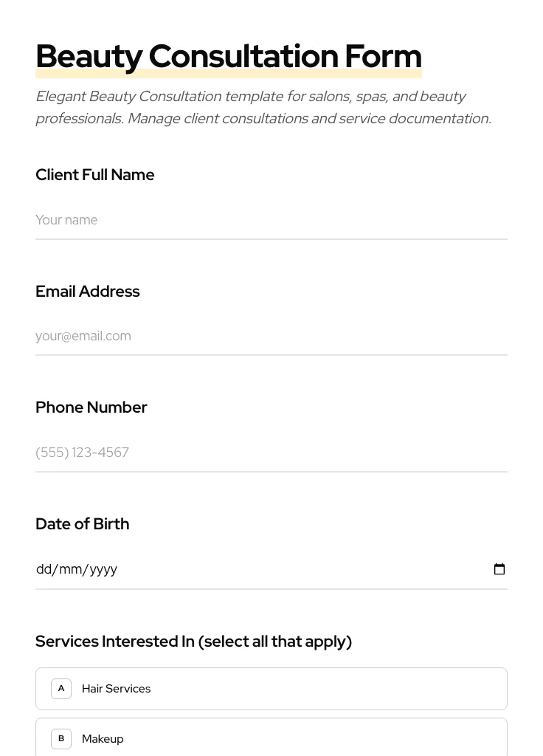
Task: Click the 'Services Interested In' question label
Action: coord(193,642)
